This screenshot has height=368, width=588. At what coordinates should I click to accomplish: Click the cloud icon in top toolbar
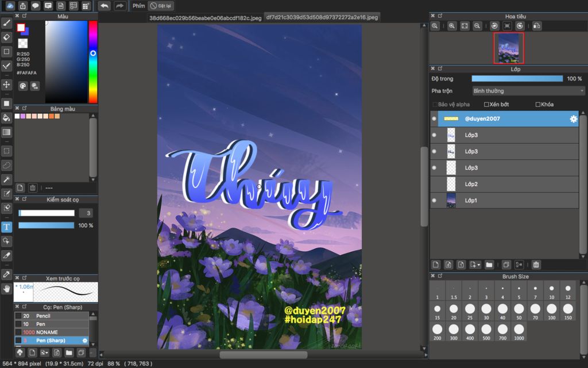pyautogui.click(x=10, y=6)
